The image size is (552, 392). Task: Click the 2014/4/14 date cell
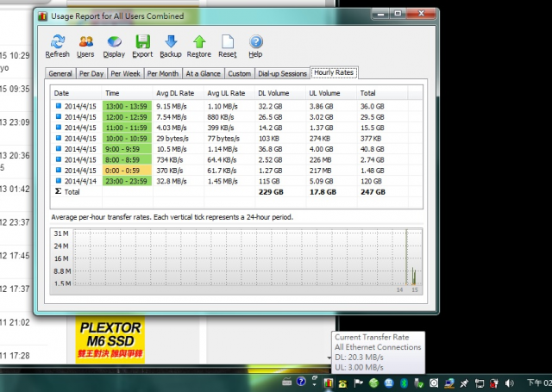[x=80, y=182]
